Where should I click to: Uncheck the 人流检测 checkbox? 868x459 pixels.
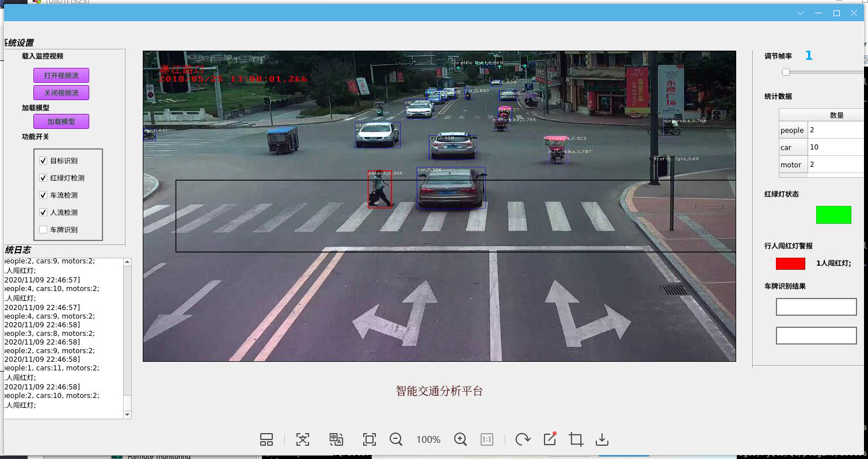pyautogui.click(x=43, y=212)
